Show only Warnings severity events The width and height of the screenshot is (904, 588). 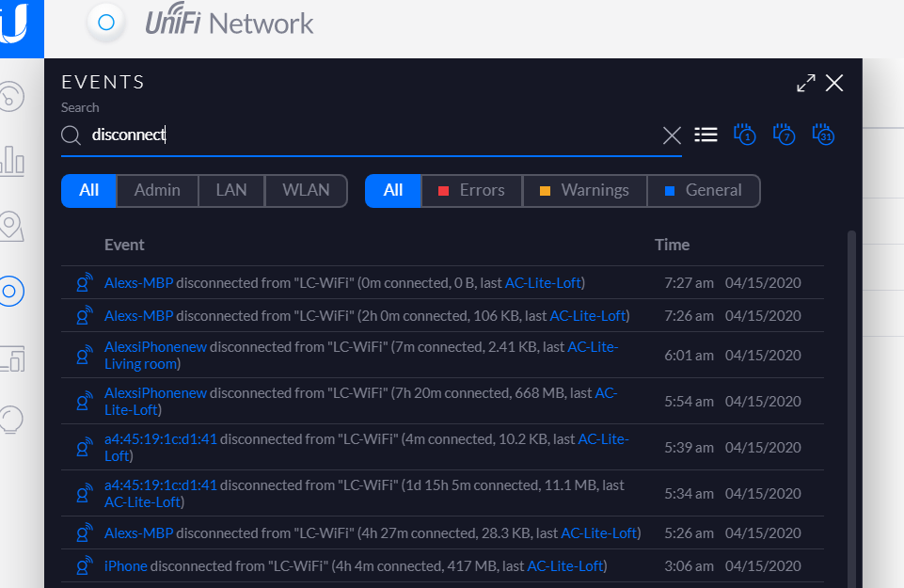584,190
